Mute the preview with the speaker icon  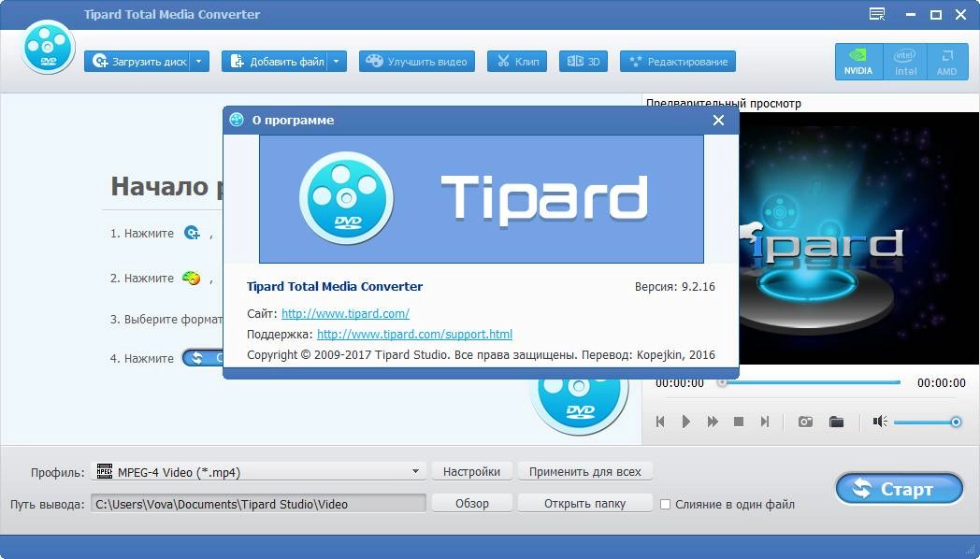[x=880, y=422]
